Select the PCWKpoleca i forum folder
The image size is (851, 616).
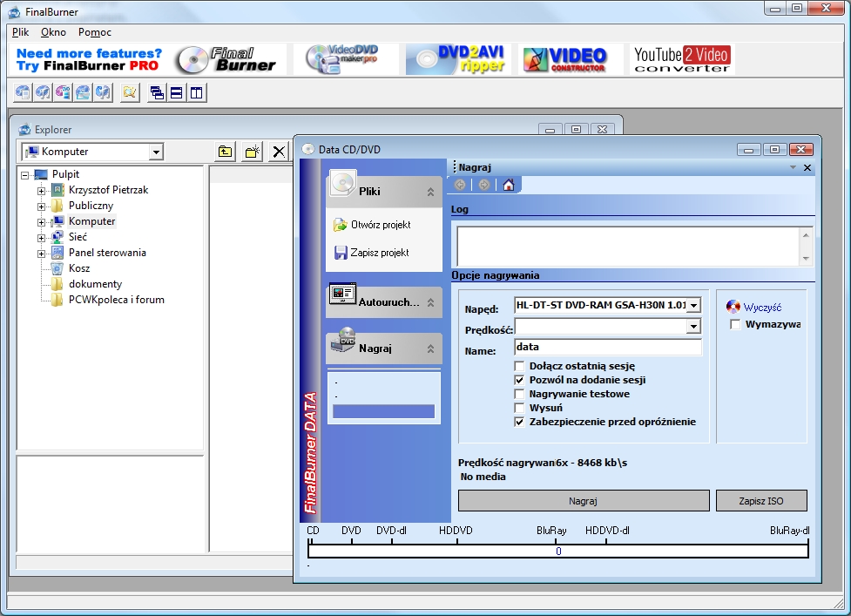(x=116, y=300)
